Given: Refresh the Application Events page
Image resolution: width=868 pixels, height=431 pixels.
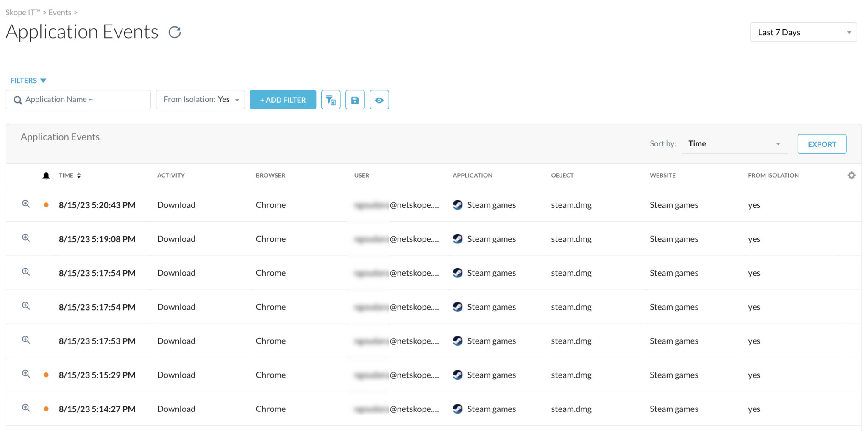Looking at the screenshot, I should tap(175, 32).
